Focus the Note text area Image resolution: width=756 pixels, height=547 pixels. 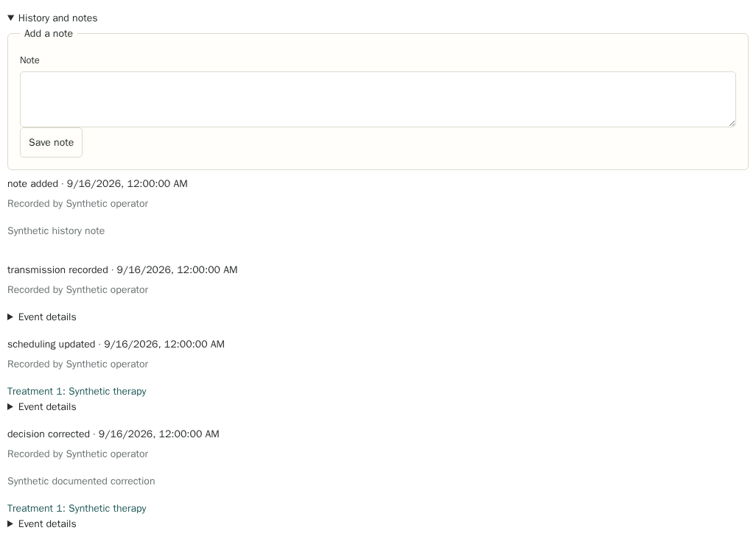pyautogui.click(x=377, y=99)
